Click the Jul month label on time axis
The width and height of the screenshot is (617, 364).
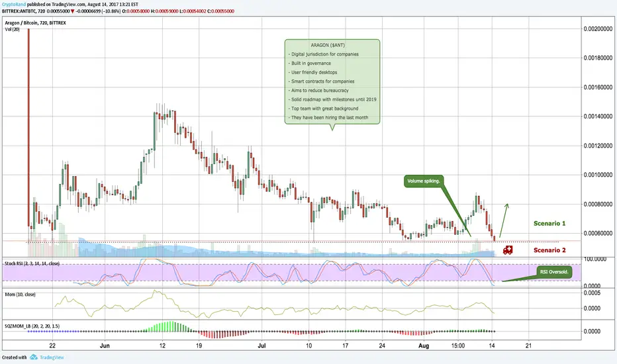point(261,345)
